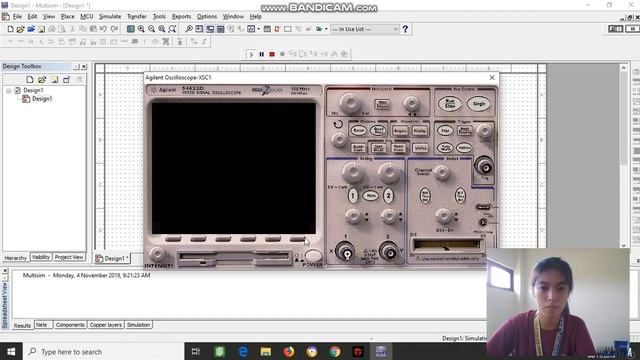This screenshot has height=360, width=640.
Task: Click the Entry knob with circular arrow
Action: pos(339,140)
